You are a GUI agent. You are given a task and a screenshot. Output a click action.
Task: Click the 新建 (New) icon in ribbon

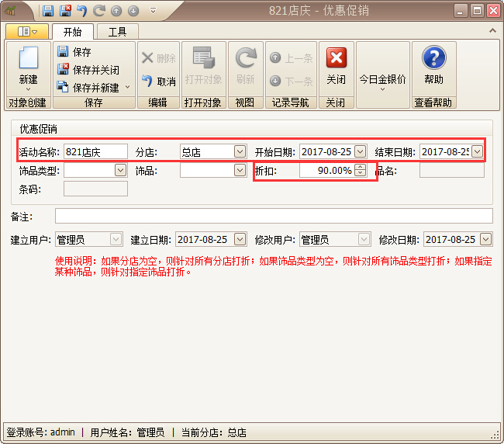(x=28, y=62)
